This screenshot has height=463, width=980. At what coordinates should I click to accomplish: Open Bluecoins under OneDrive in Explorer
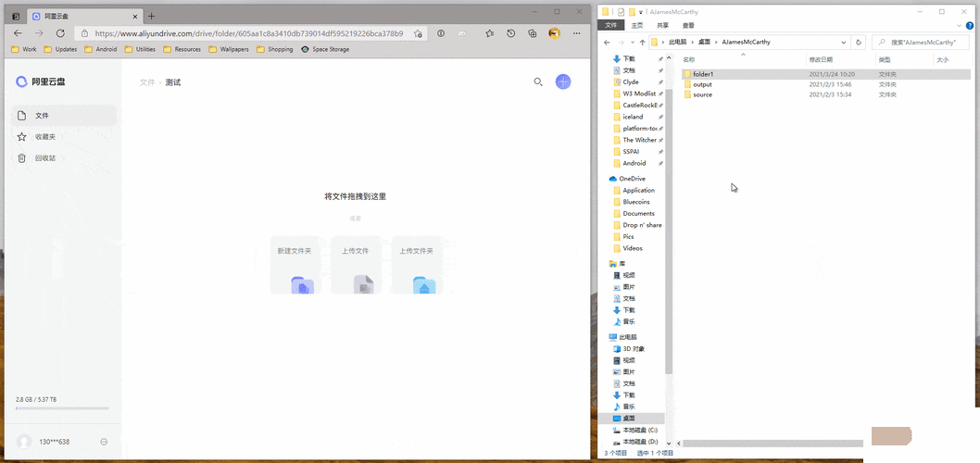click(x=635, y=202)
